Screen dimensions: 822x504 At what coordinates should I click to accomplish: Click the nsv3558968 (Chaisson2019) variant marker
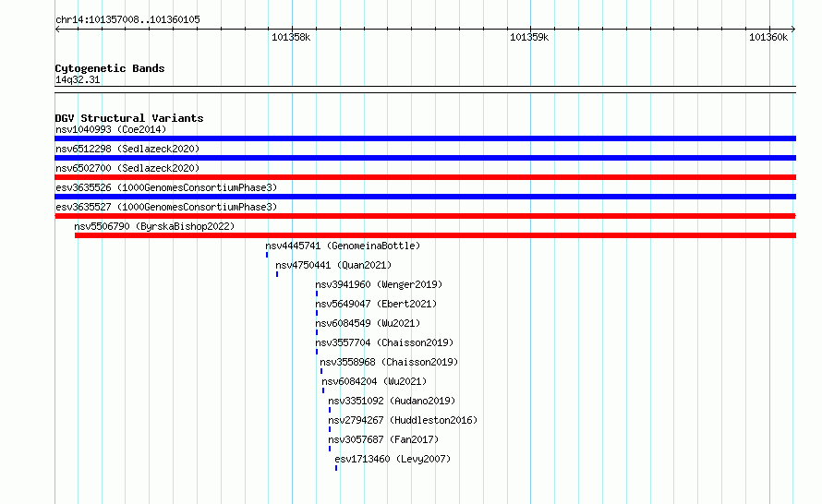[321, 371]
